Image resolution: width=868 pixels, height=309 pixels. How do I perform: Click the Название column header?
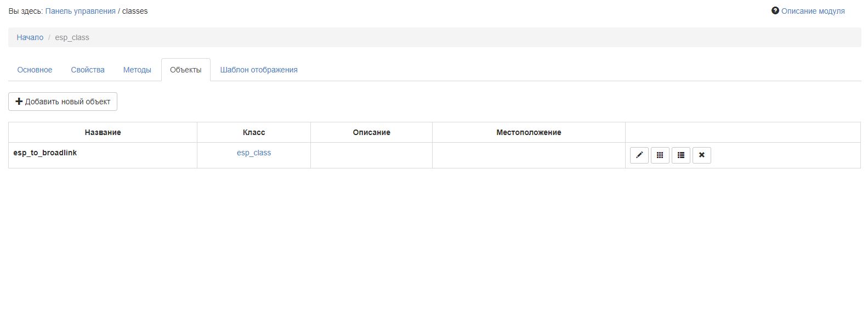pyautogui.click(x=103, y=132)
